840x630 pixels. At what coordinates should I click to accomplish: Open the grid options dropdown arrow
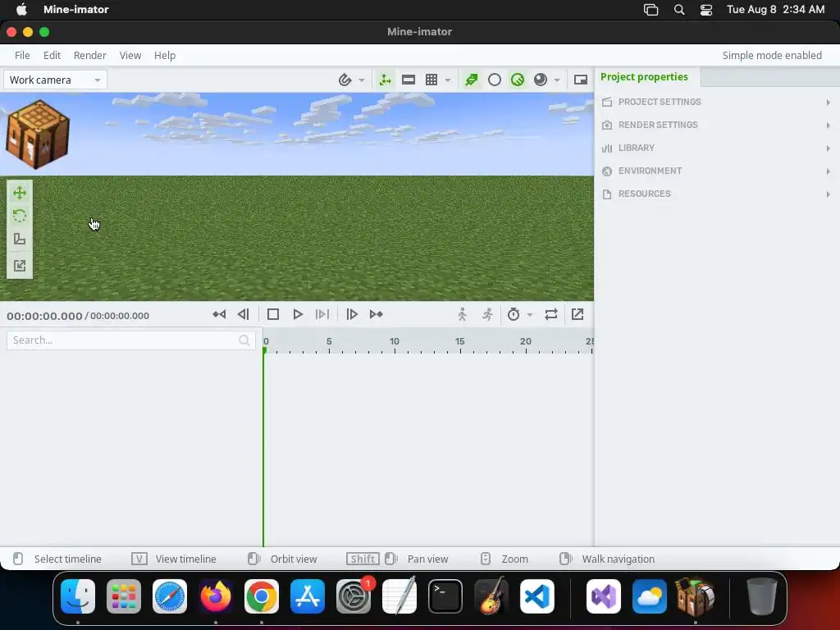pos(448,80)
